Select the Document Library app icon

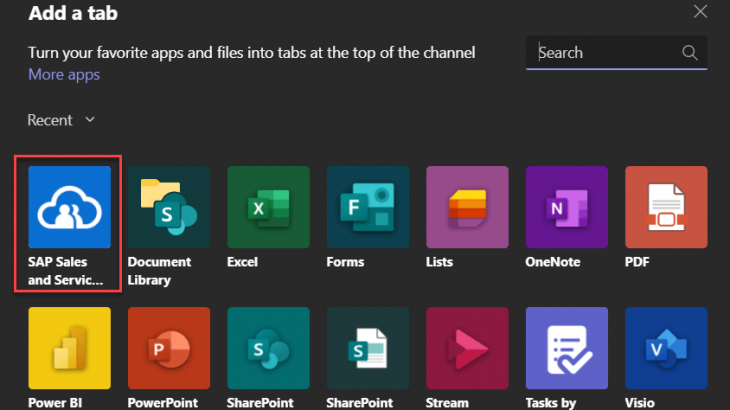(169, 207)
